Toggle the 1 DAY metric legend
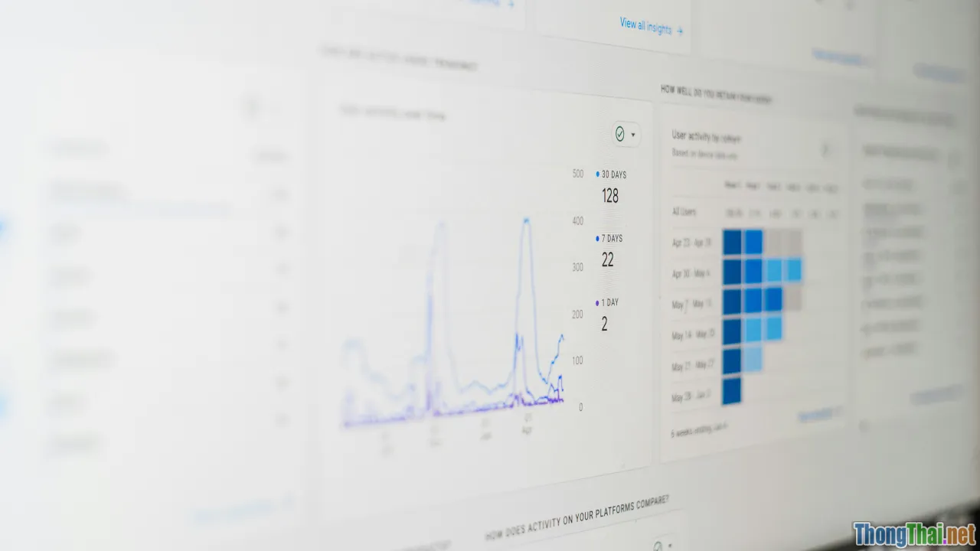This screenshot has width=980, height=551. pyautogui.click(x=609, y=302)
